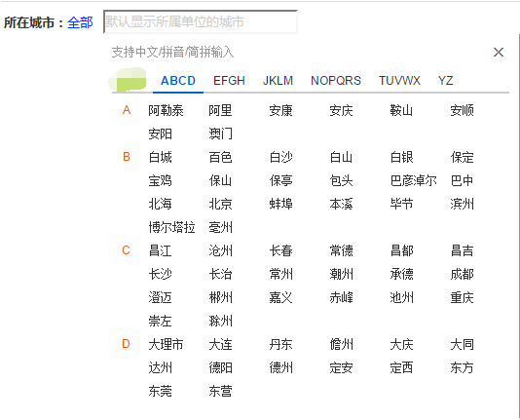Pick city 滁州
The image size is (520, 420).
click(x=220, y=322)
